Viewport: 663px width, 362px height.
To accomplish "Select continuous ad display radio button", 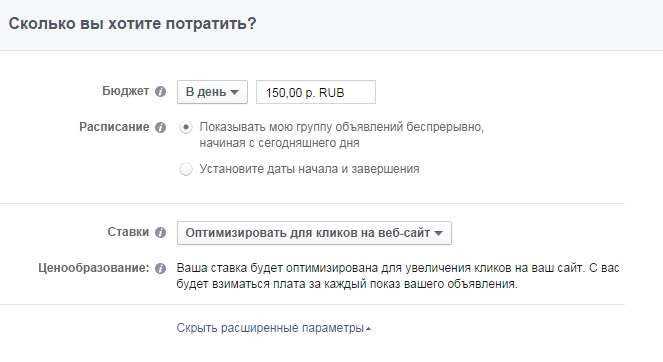I will click(x=186, y=127).
